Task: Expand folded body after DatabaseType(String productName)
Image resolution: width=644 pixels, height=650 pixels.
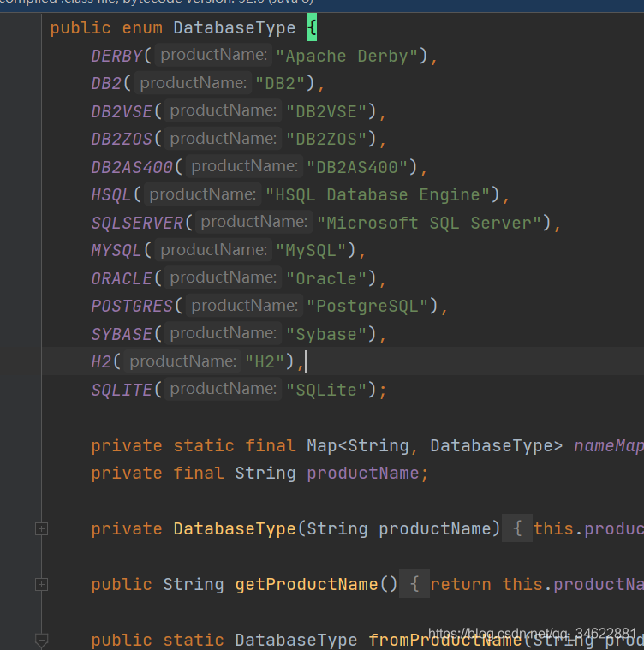Action: pyautogui.click(x=516, y=528)
